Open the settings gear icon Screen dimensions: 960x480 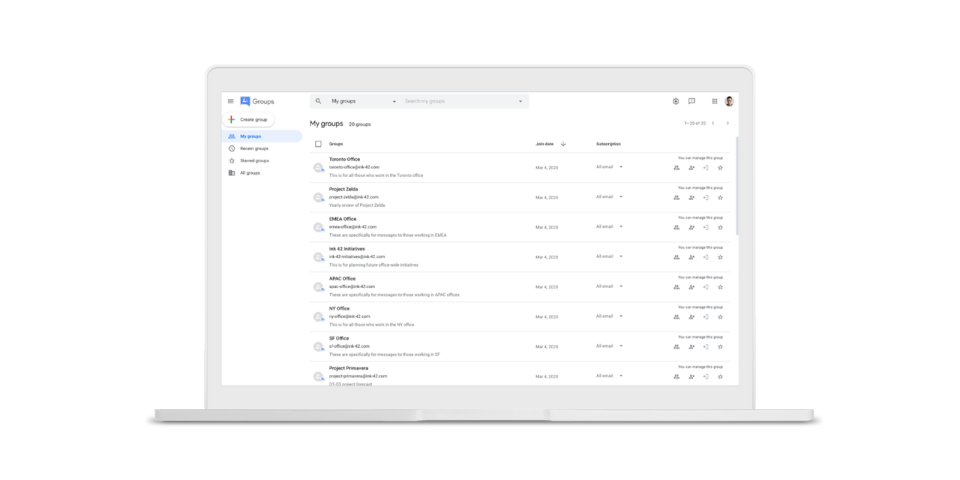pos(676,101)
